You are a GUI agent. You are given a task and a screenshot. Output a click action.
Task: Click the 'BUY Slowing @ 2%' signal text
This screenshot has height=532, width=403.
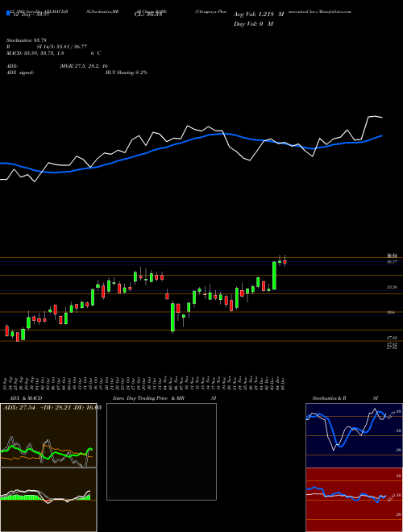pyautogui.click(x=127, y=73)
